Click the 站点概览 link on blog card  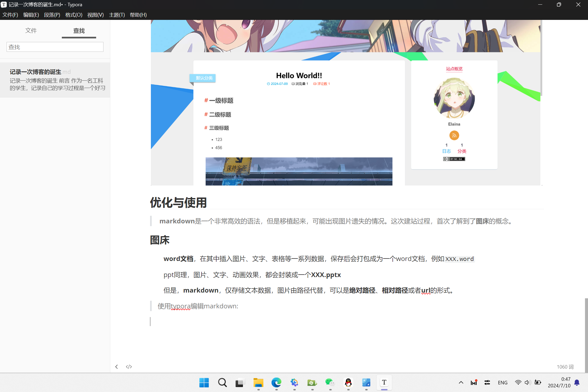[454, 69]
